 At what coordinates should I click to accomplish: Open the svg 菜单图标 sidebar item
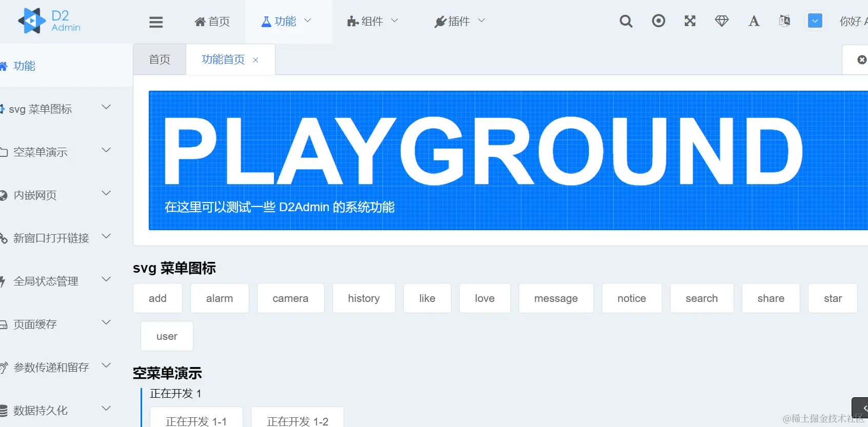66,109
